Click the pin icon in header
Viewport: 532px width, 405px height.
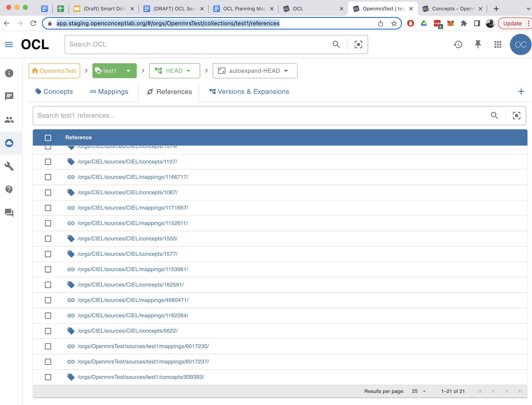click(478, 44)
